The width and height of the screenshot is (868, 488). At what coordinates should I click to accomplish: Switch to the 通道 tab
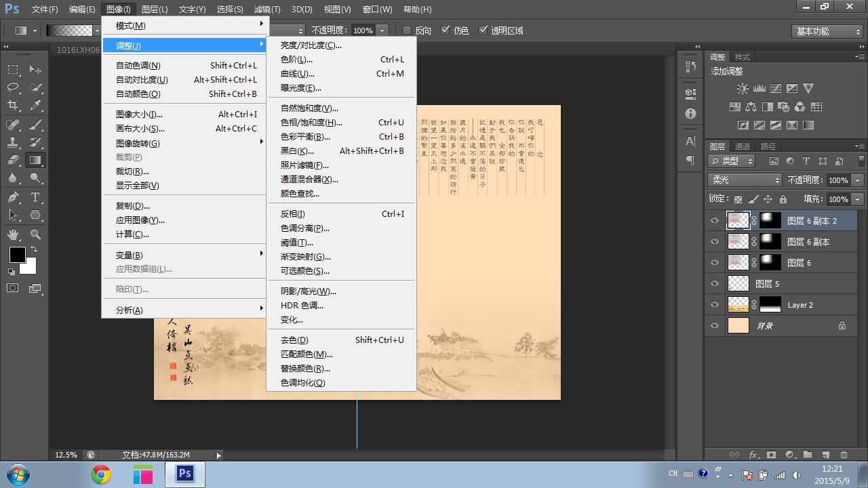point(743,146)
